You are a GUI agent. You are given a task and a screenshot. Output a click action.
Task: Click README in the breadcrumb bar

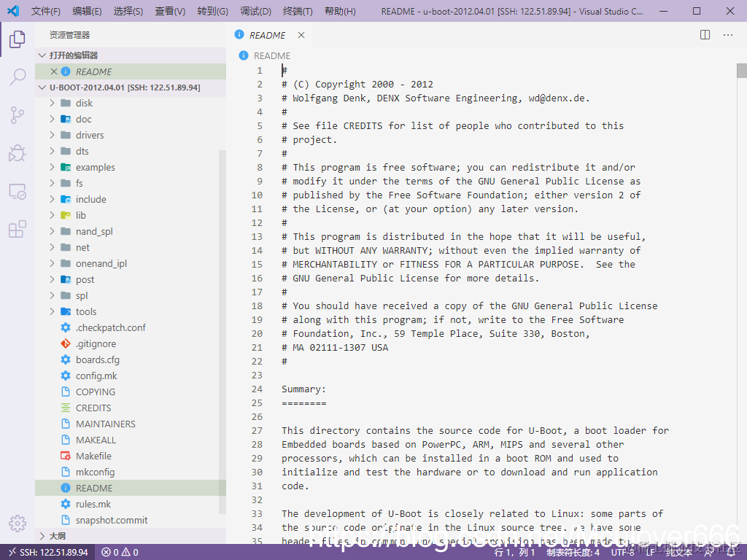(271, 55)
